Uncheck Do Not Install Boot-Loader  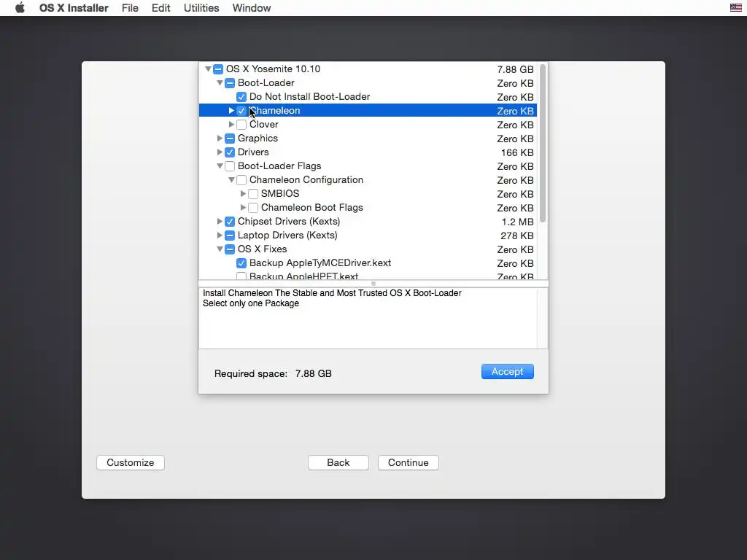coord(241,97)
